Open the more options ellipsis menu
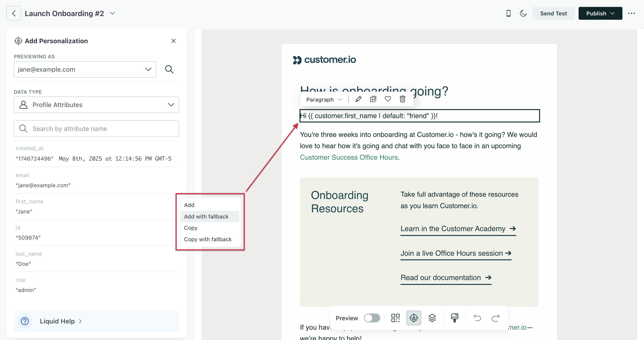The width and height of the screenshot is (644, 340). point(632,13)
